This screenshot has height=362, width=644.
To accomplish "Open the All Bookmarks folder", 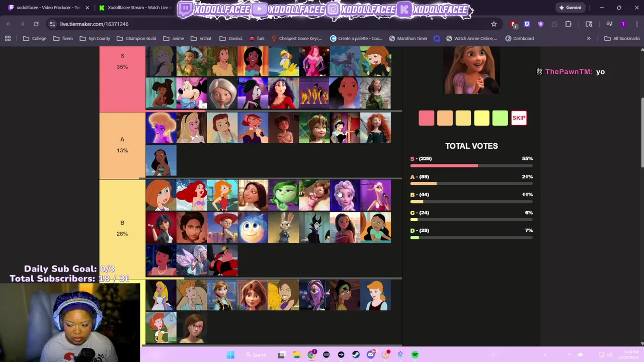I will click(x=622, y=38).
